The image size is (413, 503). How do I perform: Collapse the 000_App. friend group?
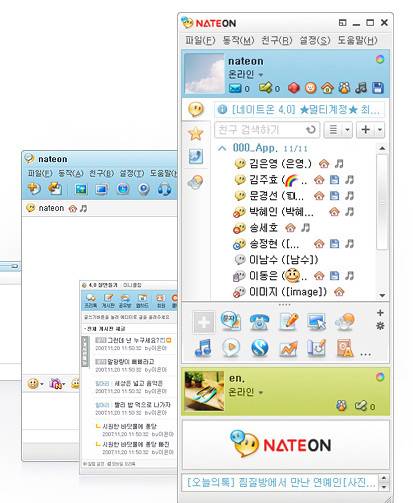222,148
